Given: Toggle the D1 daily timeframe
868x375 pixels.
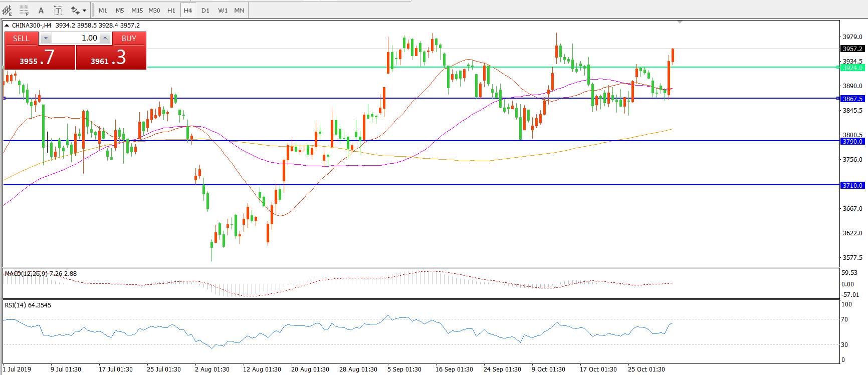Looking at the screenshot, I should [205, 10].
